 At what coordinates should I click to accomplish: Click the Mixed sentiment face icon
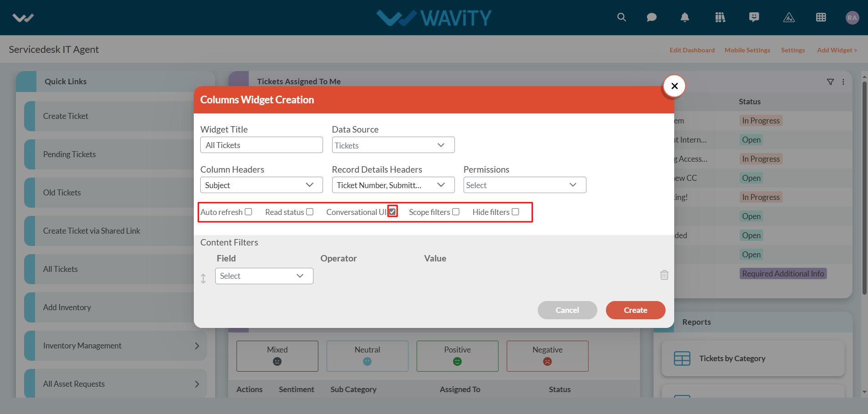click(x=277, y=361)
